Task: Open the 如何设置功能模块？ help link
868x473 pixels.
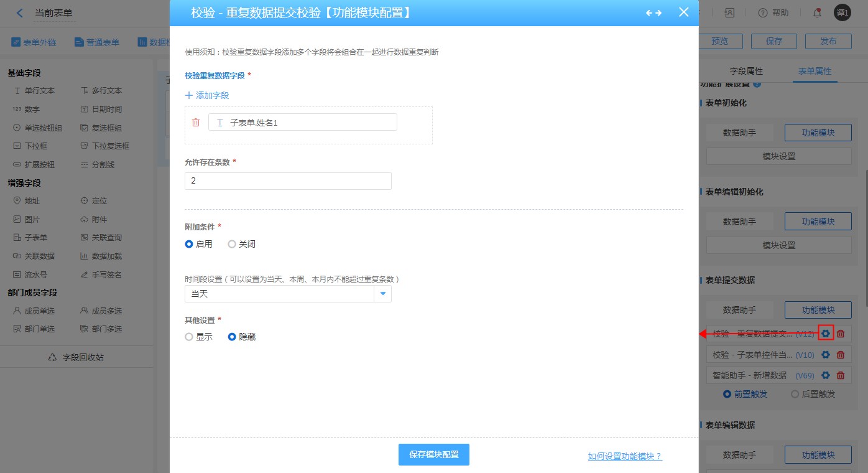Action: pos(625,456)
